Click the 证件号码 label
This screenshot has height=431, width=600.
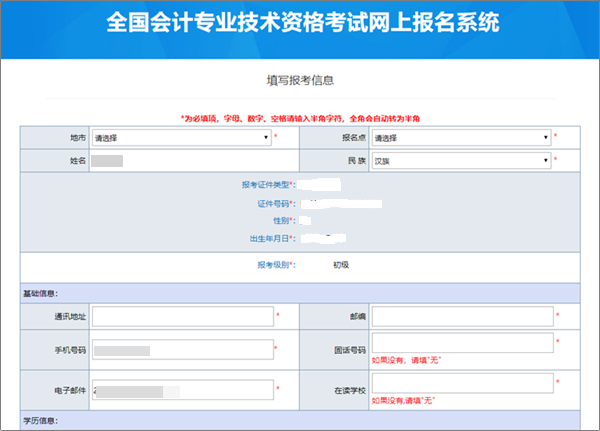click(x=276, y=204)
